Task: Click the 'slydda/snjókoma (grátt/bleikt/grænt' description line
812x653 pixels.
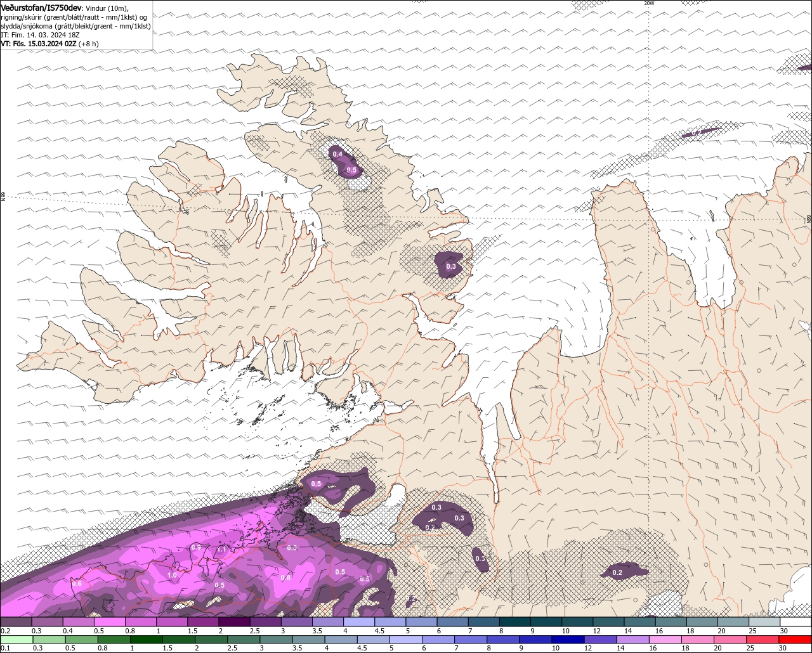Action: (75, 26)
